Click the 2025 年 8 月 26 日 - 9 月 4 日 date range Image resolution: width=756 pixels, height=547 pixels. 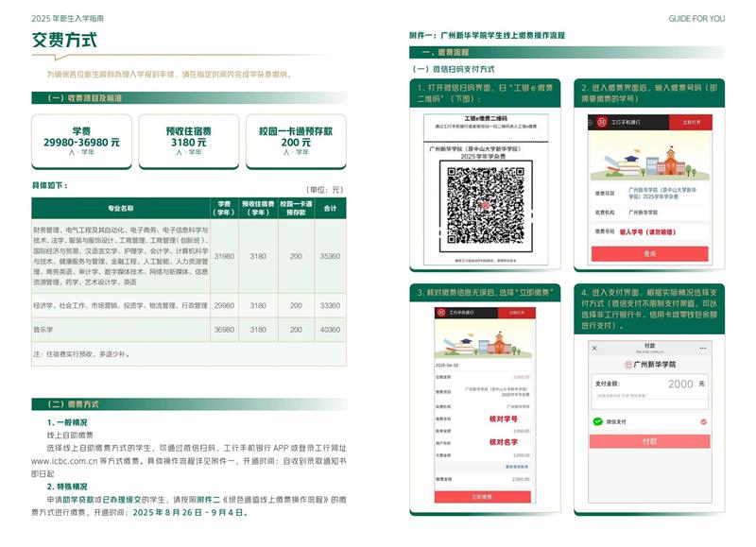click(191, 513)
